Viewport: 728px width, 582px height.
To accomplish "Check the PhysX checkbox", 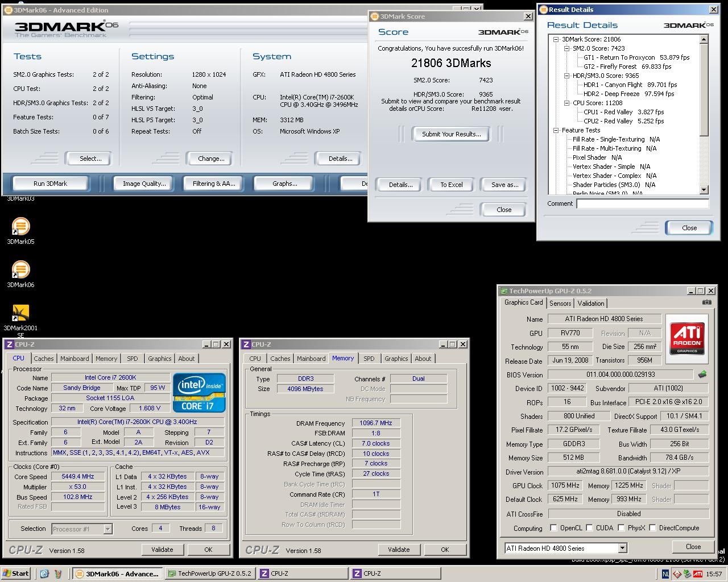I will [621, 528].
